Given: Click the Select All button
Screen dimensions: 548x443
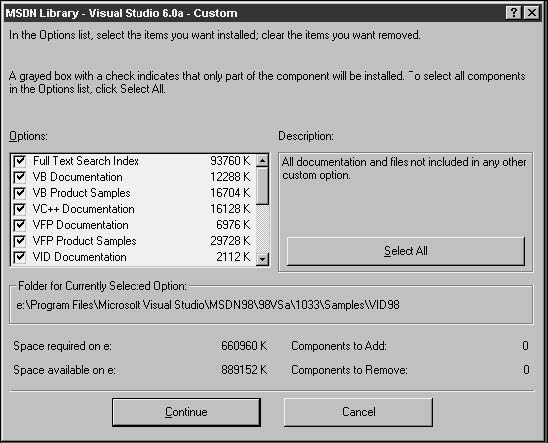Looking at the screenshot, I should 406,251.
